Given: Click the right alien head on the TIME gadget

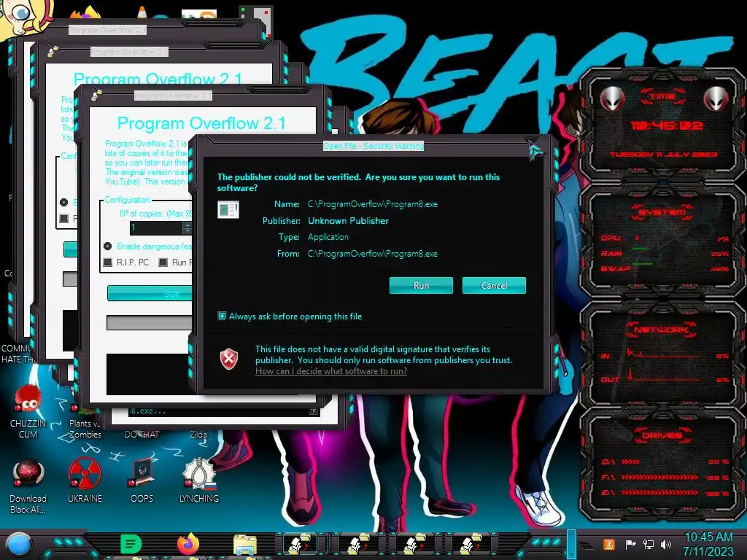Looking at the screenshot, I should (x=716, y=98).
